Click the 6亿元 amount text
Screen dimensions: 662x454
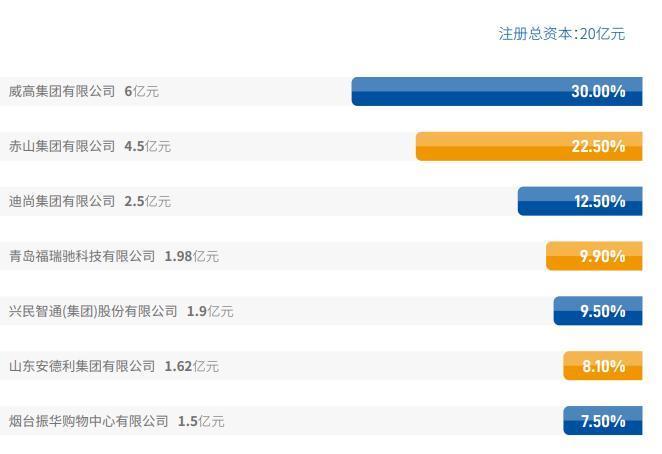tap(142, 91)
